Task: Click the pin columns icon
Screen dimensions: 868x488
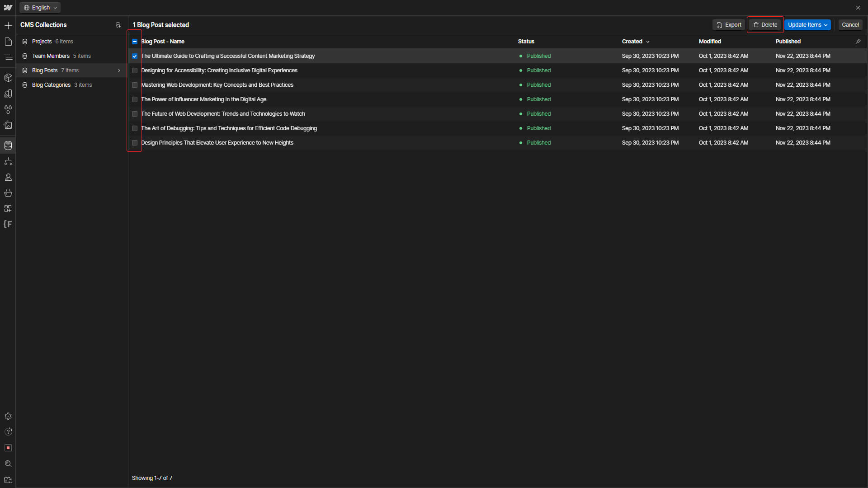Action: click(x=858, y=42)
